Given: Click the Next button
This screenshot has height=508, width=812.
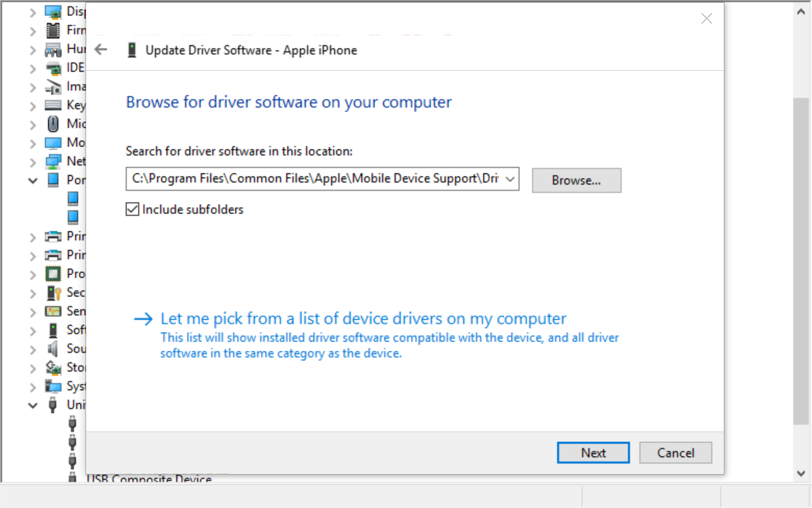Looking at the screenshot, I should pos(593,452).
